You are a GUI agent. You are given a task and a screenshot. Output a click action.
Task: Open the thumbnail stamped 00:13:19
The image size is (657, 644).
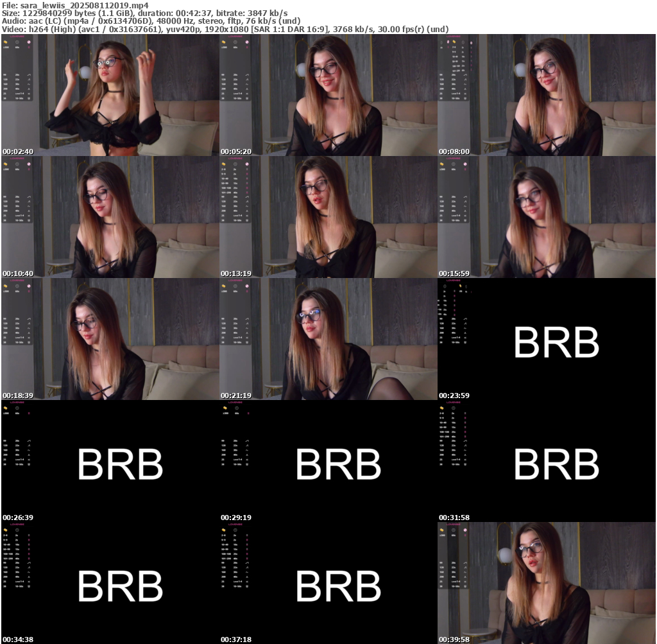tap(328, 217)
